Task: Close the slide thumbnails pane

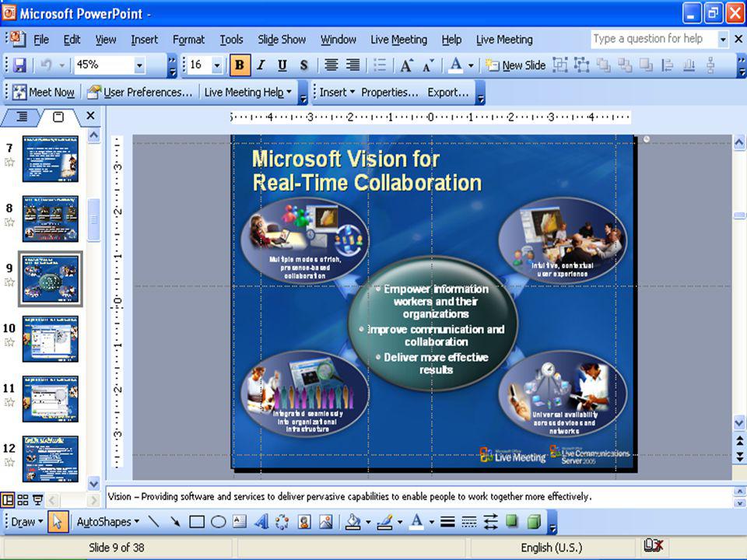Action: tap(90, 116)
